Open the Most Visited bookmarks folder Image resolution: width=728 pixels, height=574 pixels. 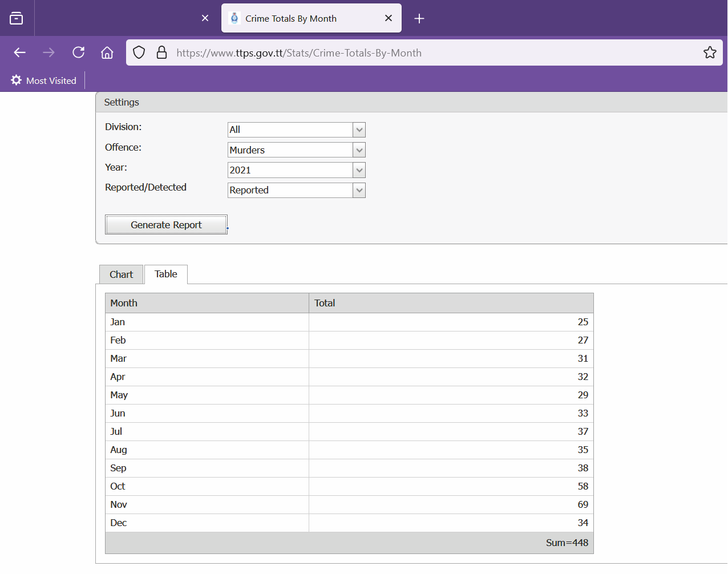click(x=44, y=80)
